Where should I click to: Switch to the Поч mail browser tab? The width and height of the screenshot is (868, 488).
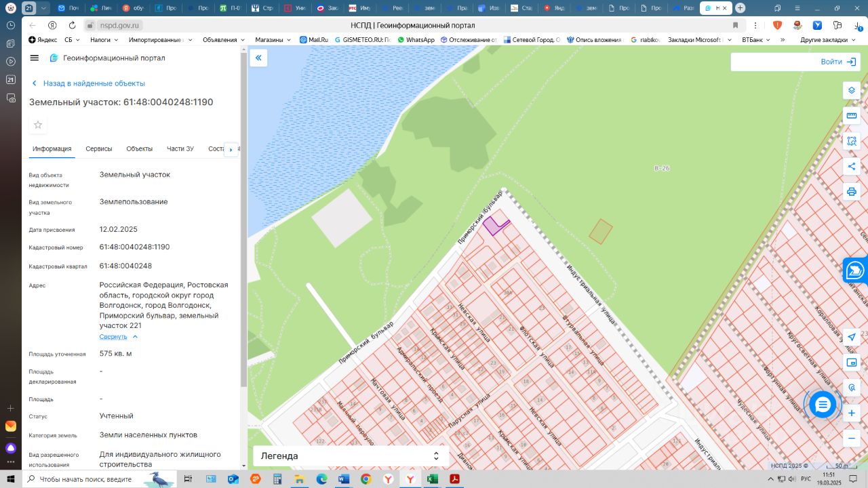tap(68, 8)
